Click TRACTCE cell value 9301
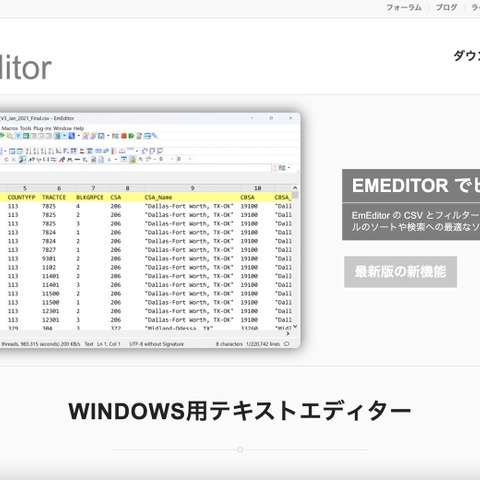Image resolution: width=480 pixels, height=480 pixels. [49, 259]
